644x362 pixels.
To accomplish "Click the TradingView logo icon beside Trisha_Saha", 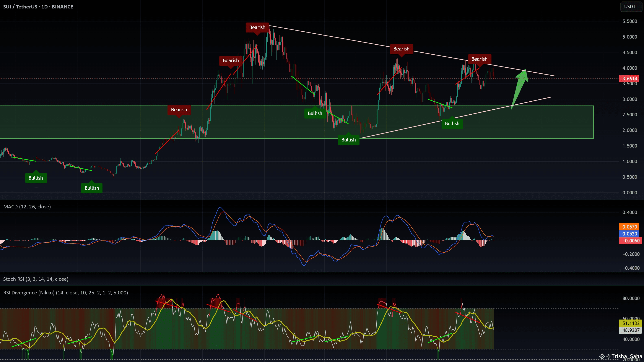I will (x=602, y=356).
